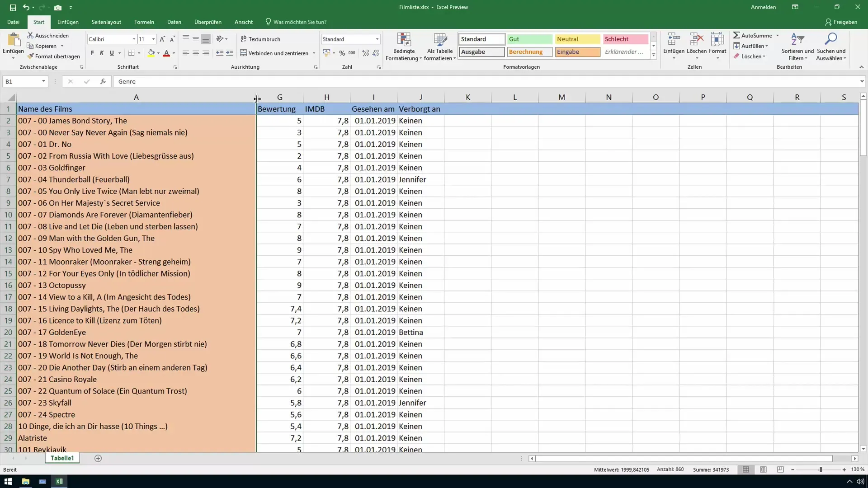The height and width of the screenshot is (488, 868).
Task: Open the borders dropdown arrow
Action: (139, 53)
